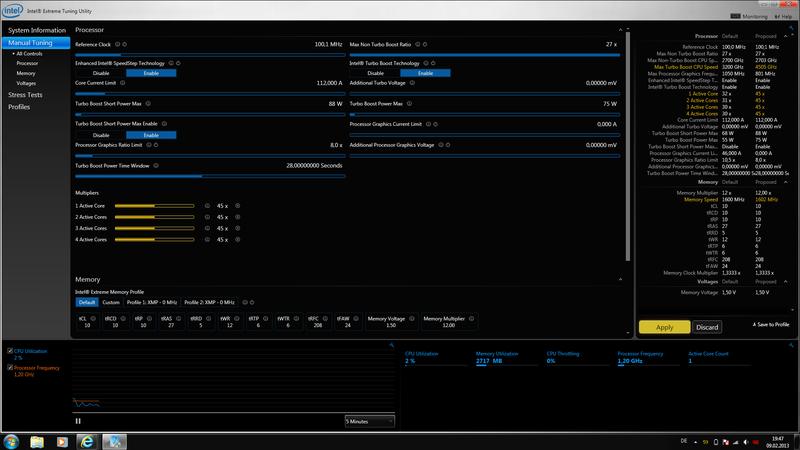
Task: Open System Information in the sidebar
Action: point(37,30)
